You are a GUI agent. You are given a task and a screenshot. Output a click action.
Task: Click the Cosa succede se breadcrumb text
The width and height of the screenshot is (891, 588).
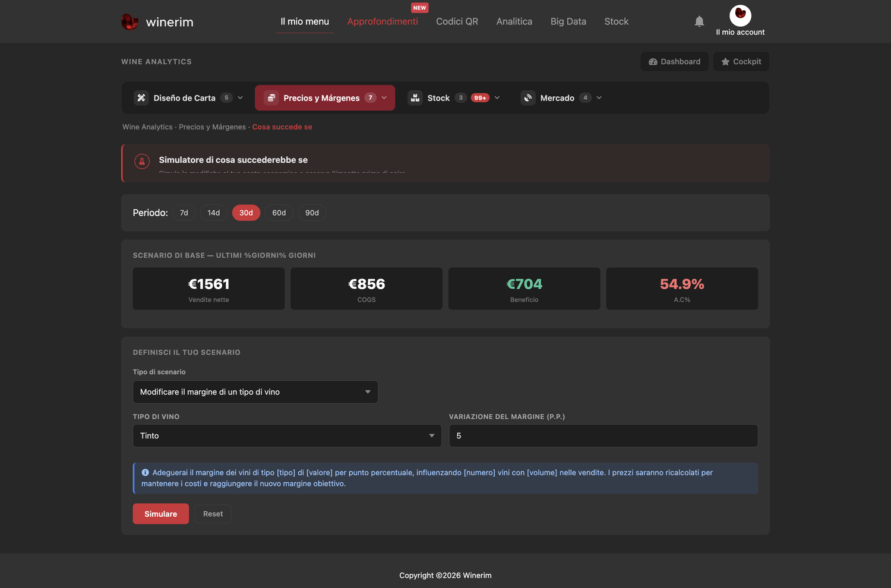282,127
